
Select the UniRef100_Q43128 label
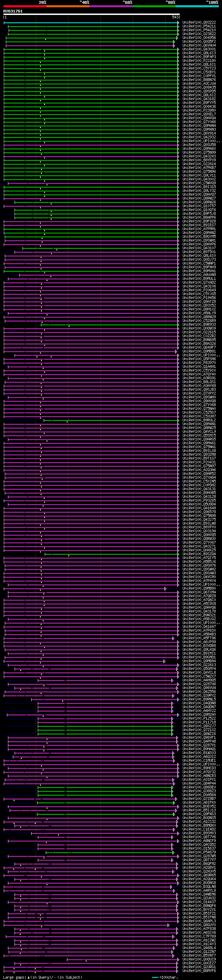[199, 496]
